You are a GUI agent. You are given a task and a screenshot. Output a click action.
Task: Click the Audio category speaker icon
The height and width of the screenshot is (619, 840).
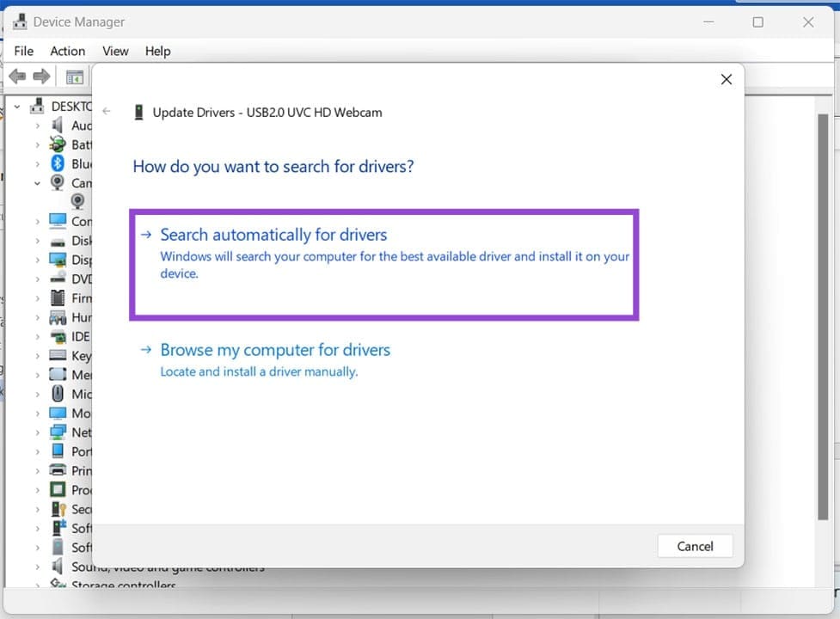(56, 126)
